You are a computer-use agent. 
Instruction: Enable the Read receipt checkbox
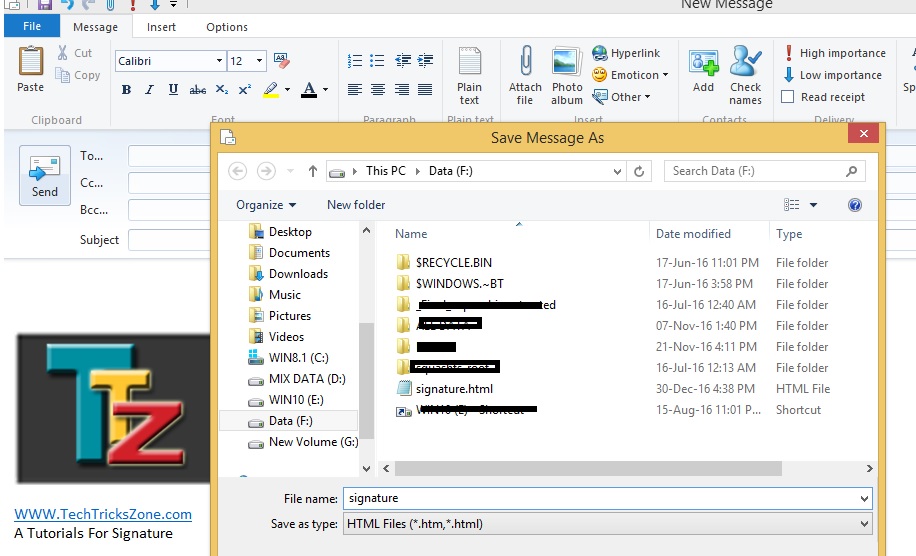[x=788, y=97]
